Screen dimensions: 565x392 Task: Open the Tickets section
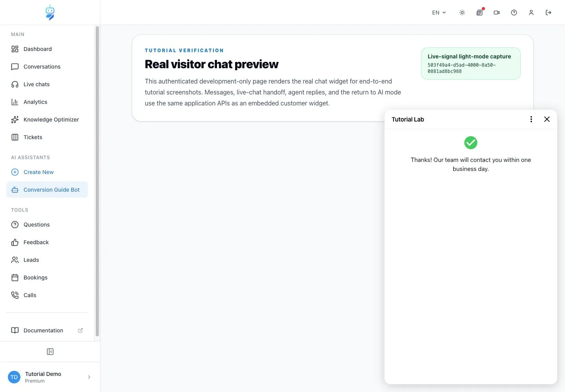(x=47, y=137)
